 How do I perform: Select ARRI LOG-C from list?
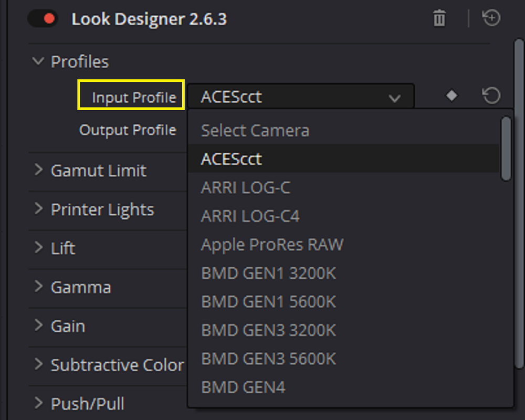pos(343,187)
